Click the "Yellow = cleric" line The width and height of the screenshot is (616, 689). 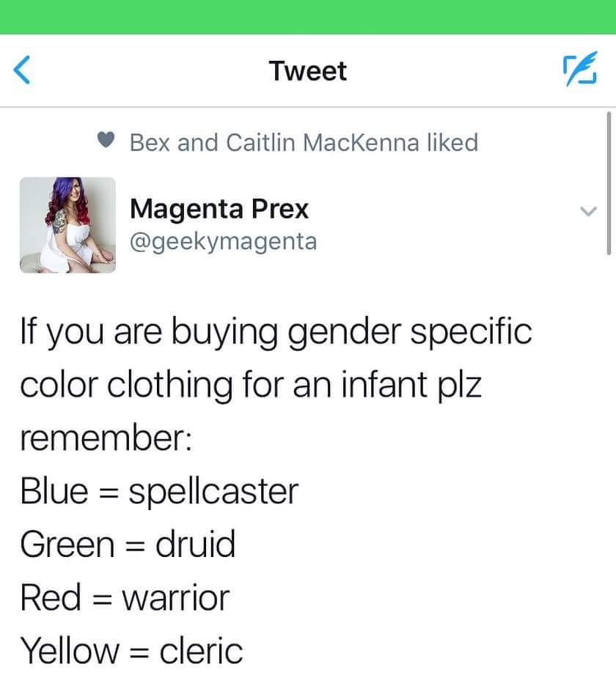point(131,649)
